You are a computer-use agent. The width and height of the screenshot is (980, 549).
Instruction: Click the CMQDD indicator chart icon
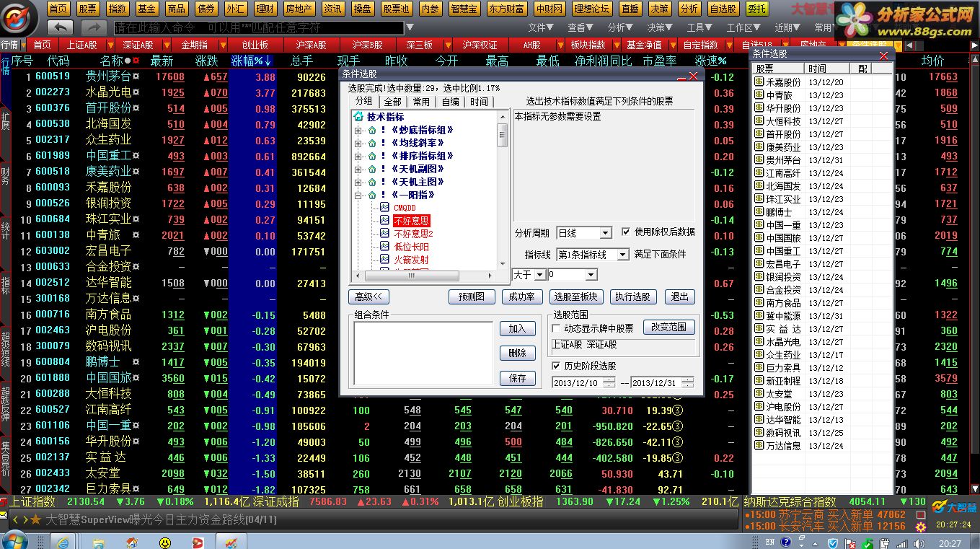[x=385, y=208]
